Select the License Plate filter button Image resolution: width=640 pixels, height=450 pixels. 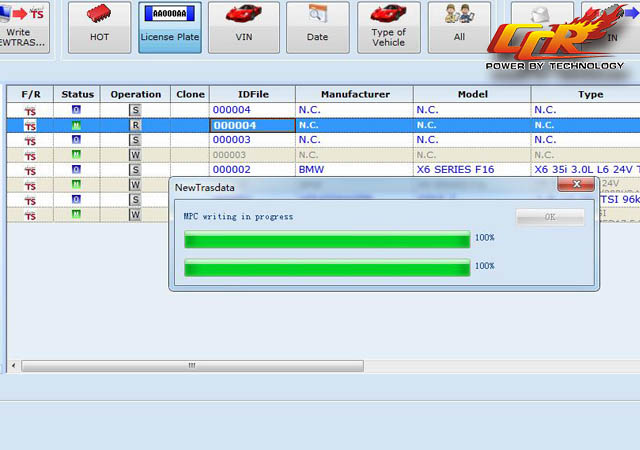[x=169, y=27]
